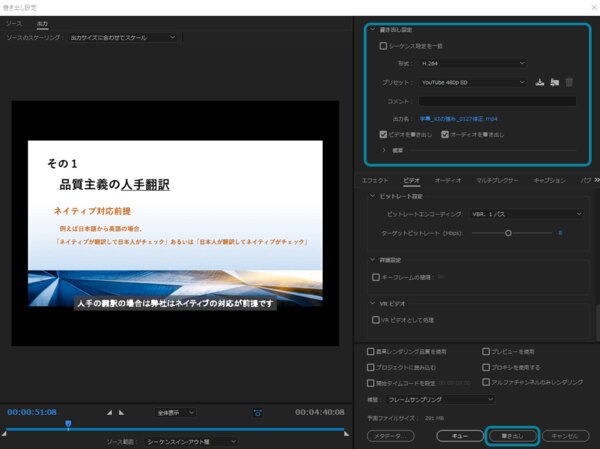Open the プリセット YouTube 480p SD dropdown

(x=470, y=82)
